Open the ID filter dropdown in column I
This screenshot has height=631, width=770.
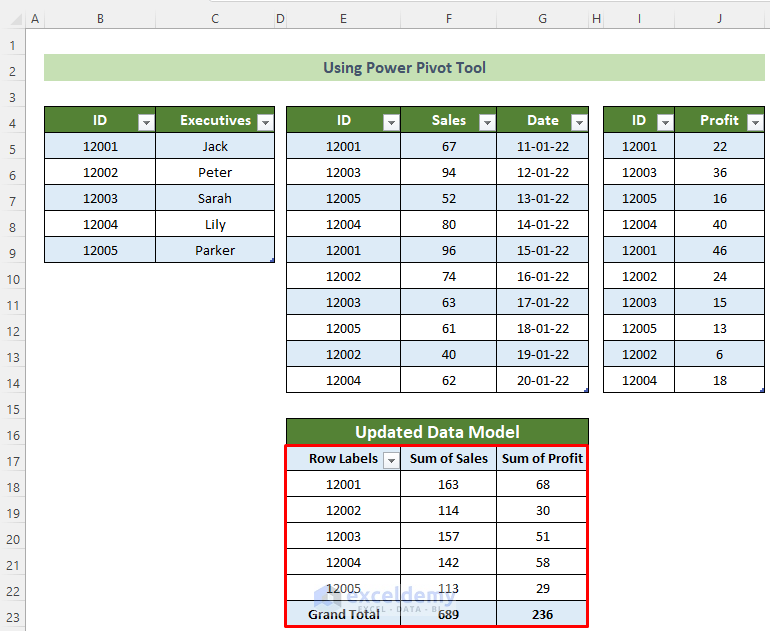(665, 122)
